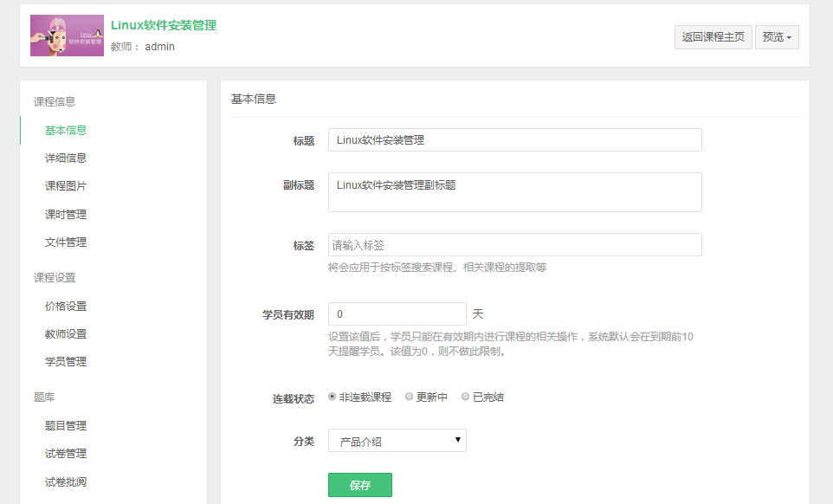Viewport: 833px width, 504px height.
Task: Click the 返回课程主页 button
Action: (x=713, y=37)
